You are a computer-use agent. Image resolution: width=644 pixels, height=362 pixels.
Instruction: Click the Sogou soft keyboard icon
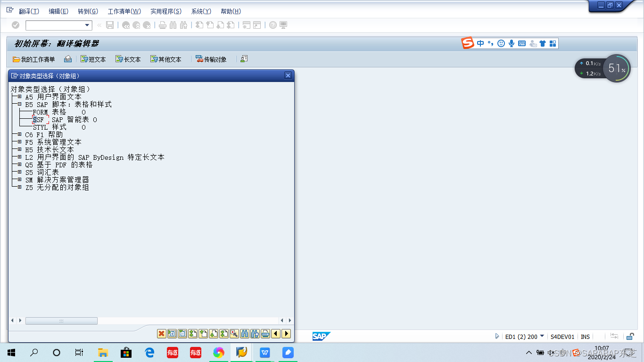coord(522,43)
